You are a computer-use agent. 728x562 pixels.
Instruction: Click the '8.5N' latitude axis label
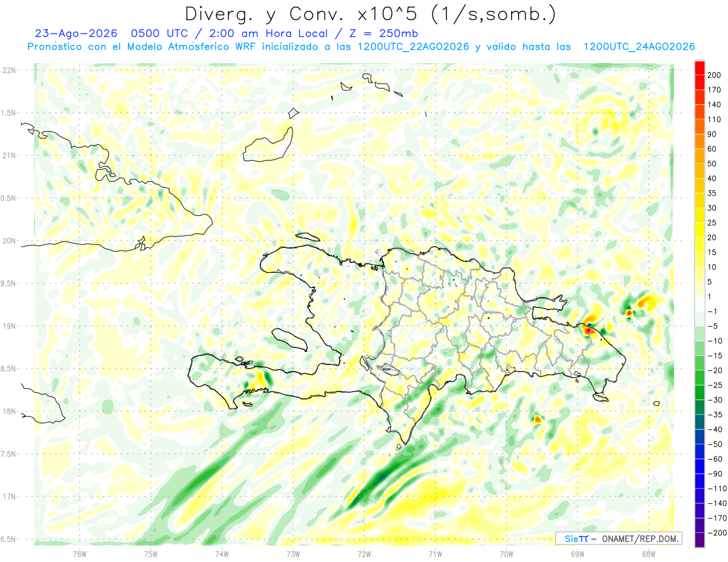[9, 369]
